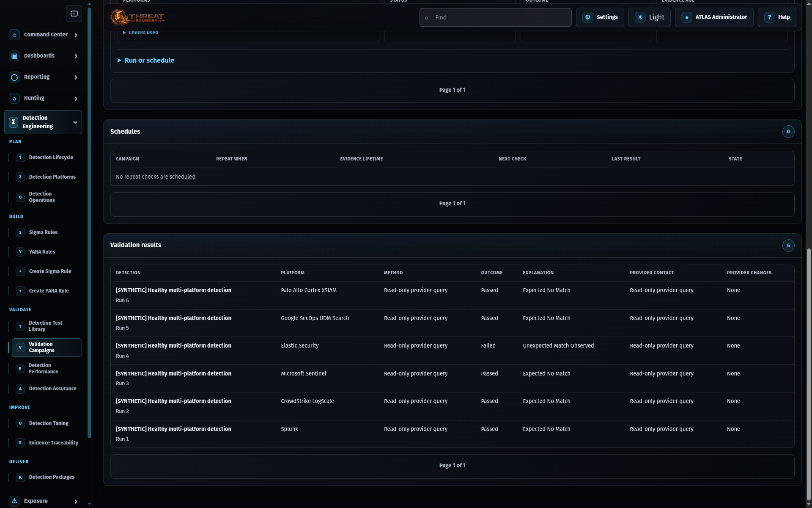
Task: Click the Threat Foundry logo
Action: click(137, 17)
